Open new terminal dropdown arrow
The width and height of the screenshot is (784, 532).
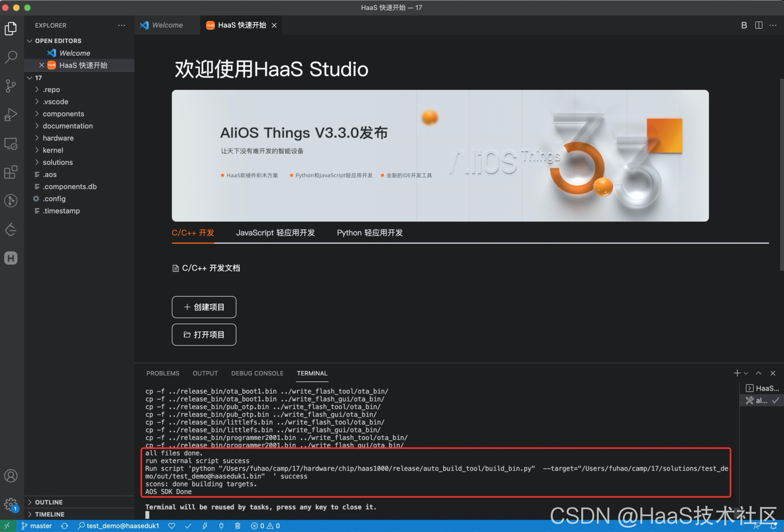pyautogui.click(x=746, y=373)
